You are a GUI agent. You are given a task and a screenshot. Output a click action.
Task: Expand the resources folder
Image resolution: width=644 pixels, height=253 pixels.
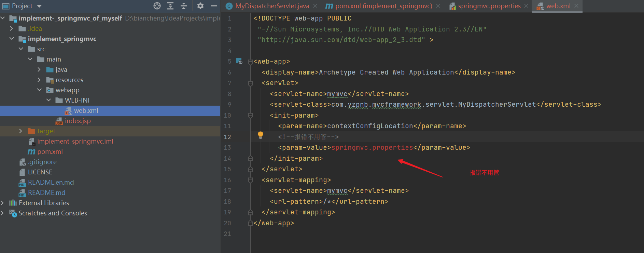click(x=39, y=80)
